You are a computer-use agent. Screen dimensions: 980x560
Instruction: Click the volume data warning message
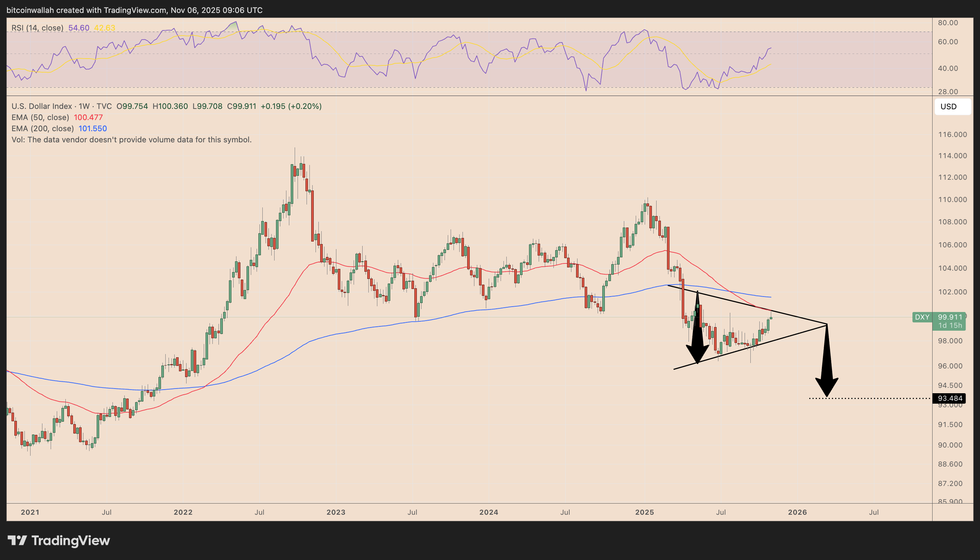[x=131, y=139]
